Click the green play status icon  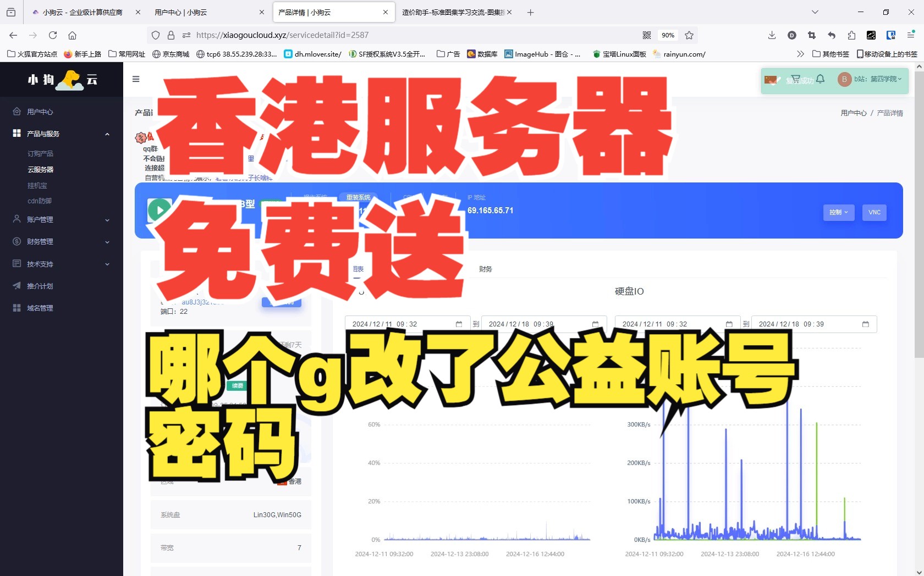(x=159, y=210)
